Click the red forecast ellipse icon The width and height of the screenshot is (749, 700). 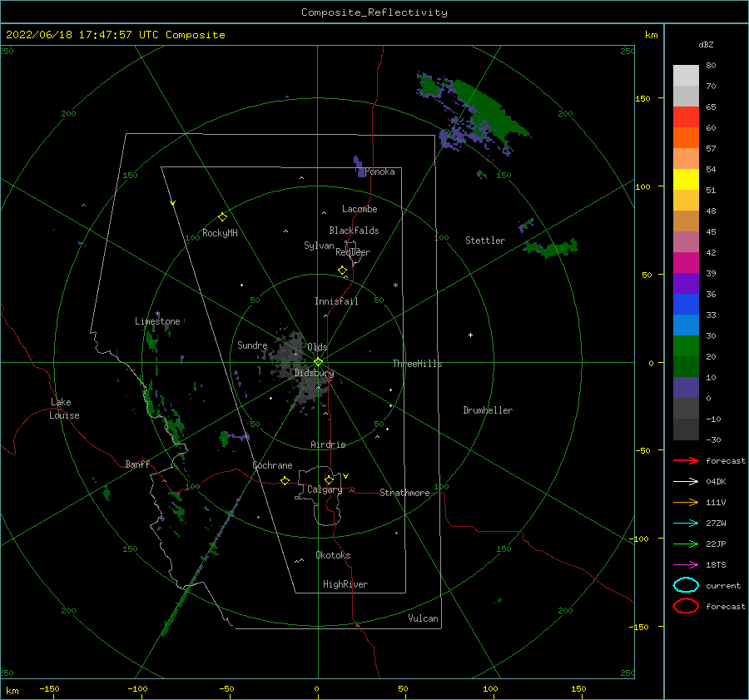[686, 606]
